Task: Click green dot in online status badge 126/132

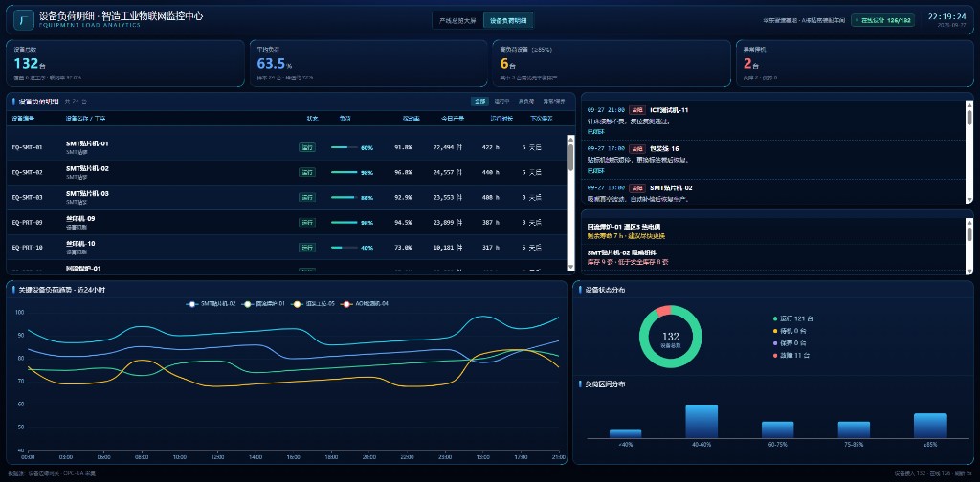Action: tap(857, 21)
